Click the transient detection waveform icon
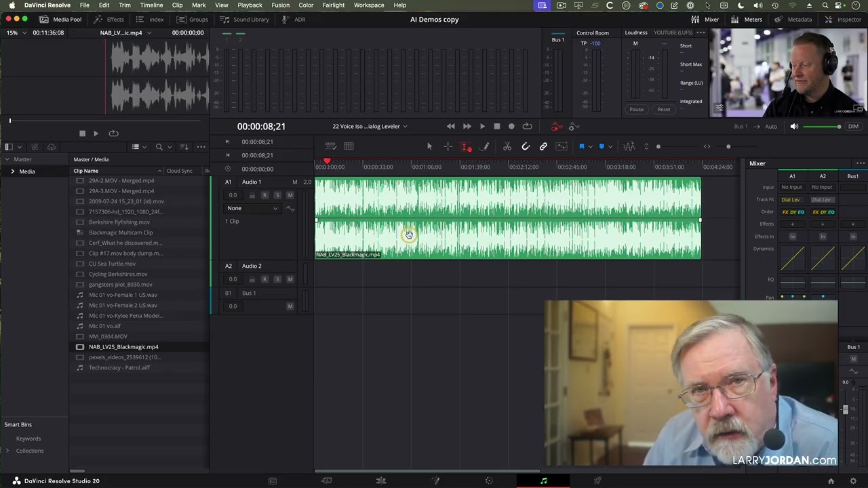This screenshot has width=868, height=488. coord(629,146)
